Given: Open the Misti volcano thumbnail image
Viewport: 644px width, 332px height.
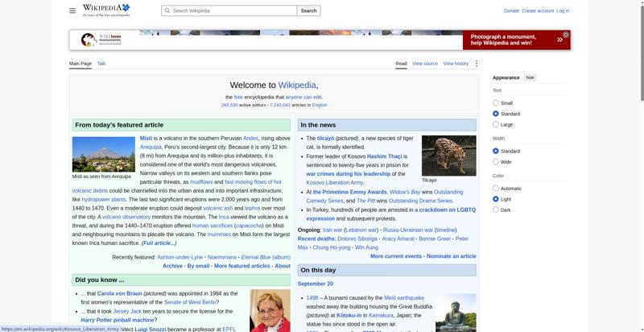Looking at the screenshot, I should point(104,154).
